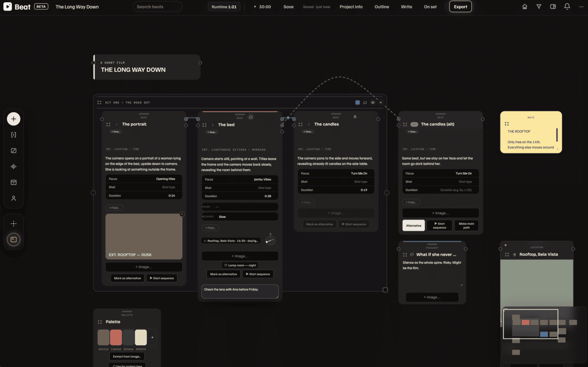Open the comment bubble on Act One group
This screenshot has height=367, width=588.
pyautogui.click(x=365, y=102)
